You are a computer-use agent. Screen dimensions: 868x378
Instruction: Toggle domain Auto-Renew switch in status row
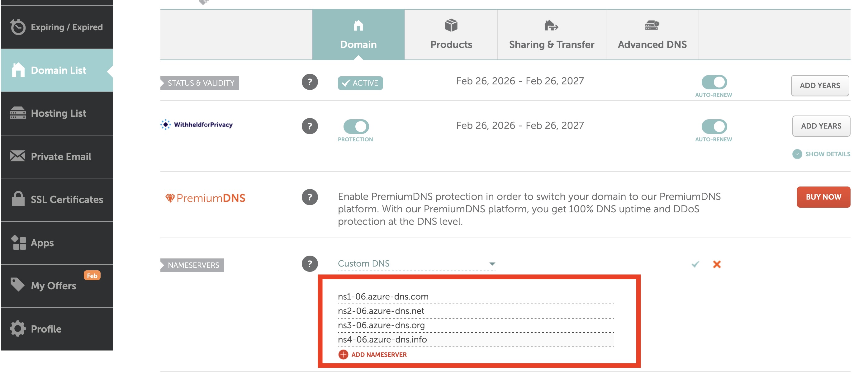[x=714, y=82]
